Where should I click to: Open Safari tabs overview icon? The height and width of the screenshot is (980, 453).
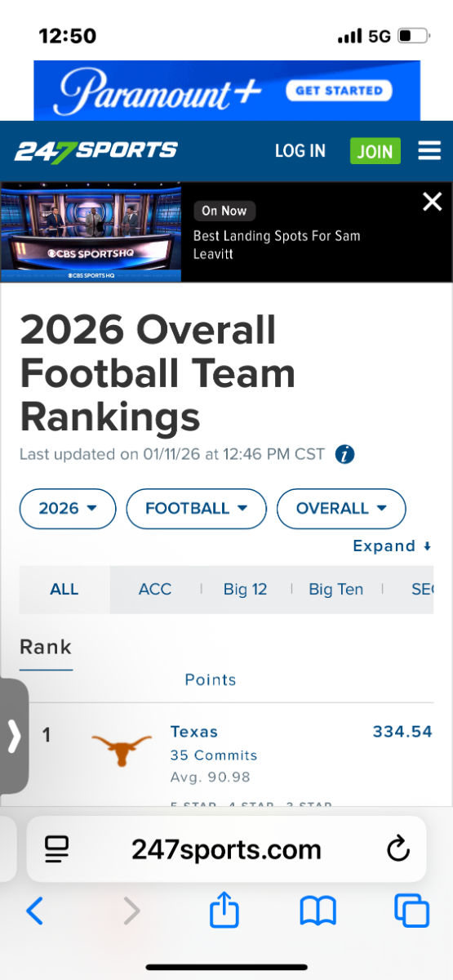(411, 911)
